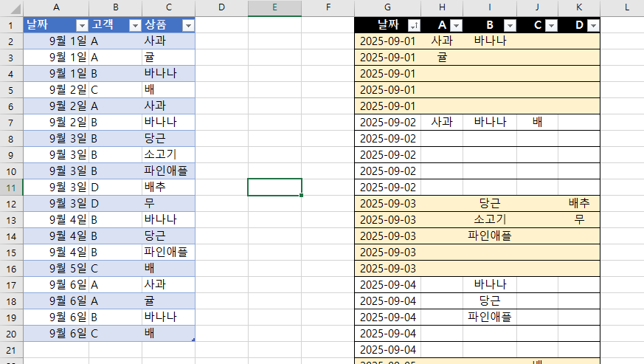The width and height of the screenshot is (644, 364).
Task: Click the sort filter button in cell G1
Action: (413, 25)
